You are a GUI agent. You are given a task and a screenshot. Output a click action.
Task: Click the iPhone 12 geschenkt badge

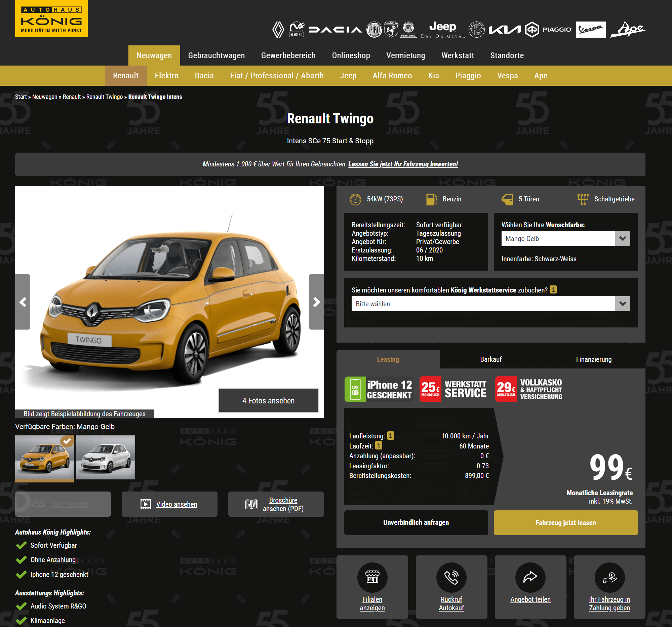(x=379, y=389)
